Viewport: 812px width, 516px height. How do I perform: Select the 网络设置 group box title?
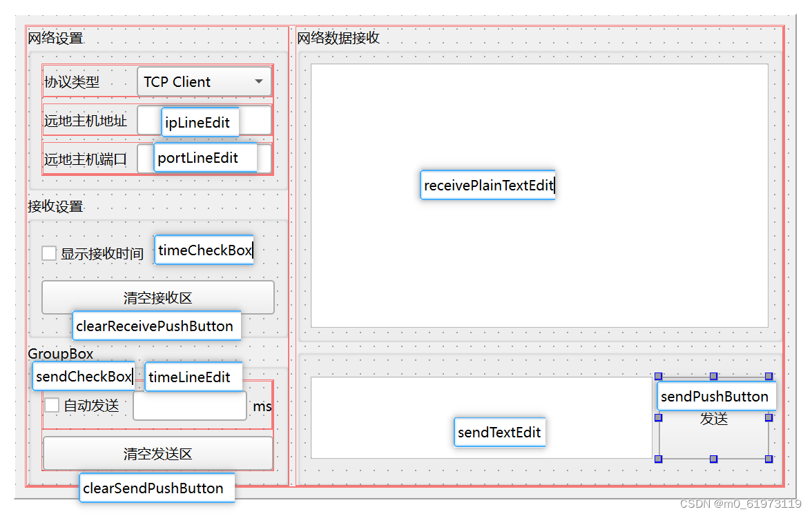pos(55,39)
